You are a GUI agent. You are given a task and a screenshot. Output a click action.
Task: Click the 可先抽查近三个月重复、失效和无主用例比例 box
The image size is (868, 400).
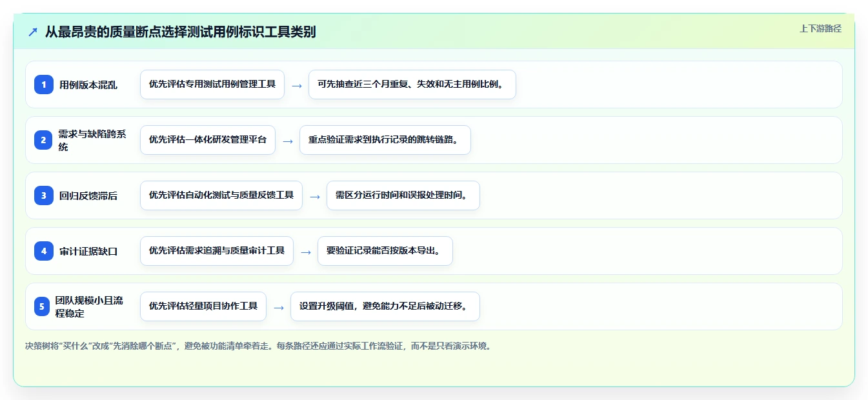tap(412, 85)
